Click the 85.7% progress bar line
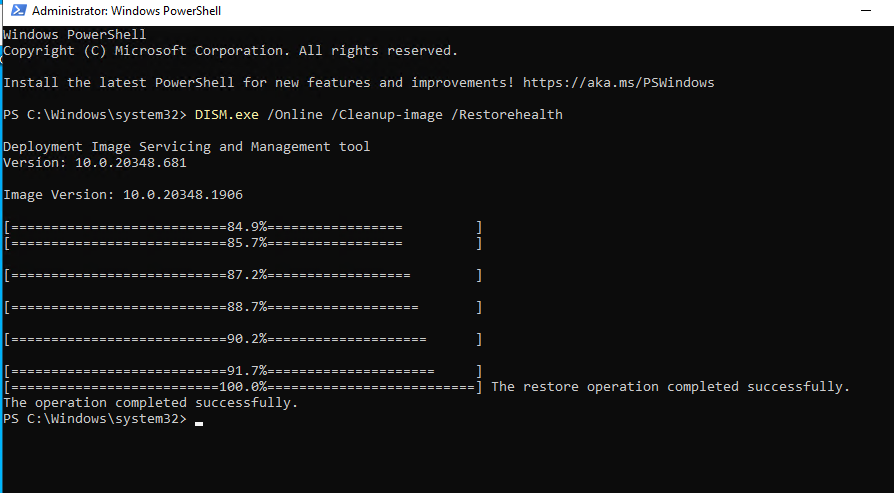 tap(243, 243)
